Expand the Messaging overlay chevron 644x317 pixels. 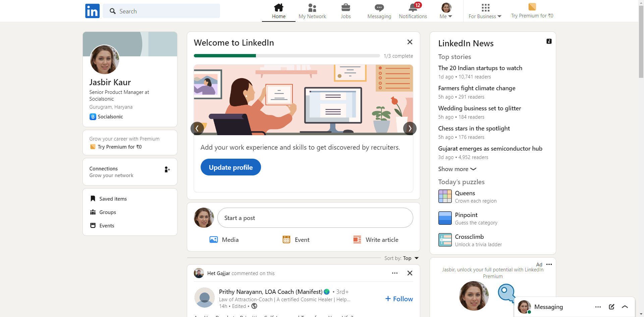pos(625,307)
